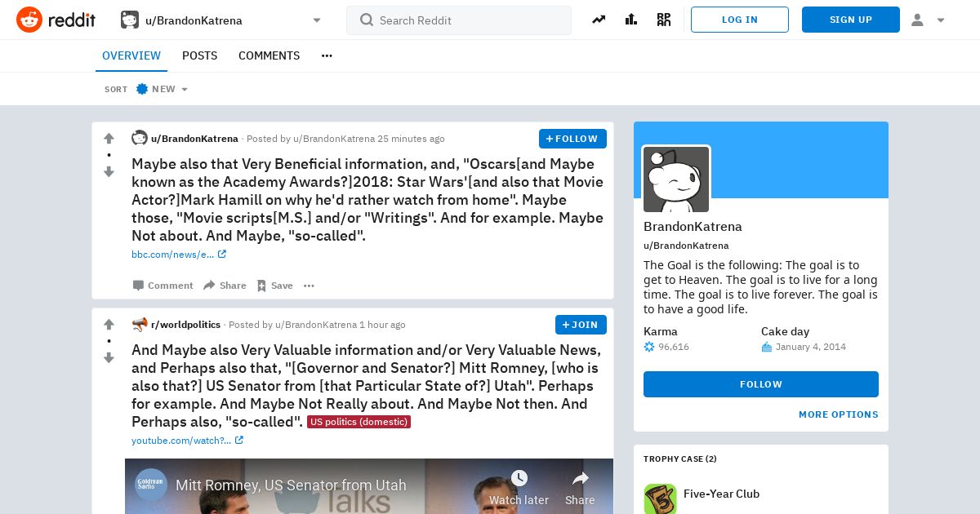Downvote the Mitt Romney worldpolitics post
980x514 pixels.
(x=109, y=357)
